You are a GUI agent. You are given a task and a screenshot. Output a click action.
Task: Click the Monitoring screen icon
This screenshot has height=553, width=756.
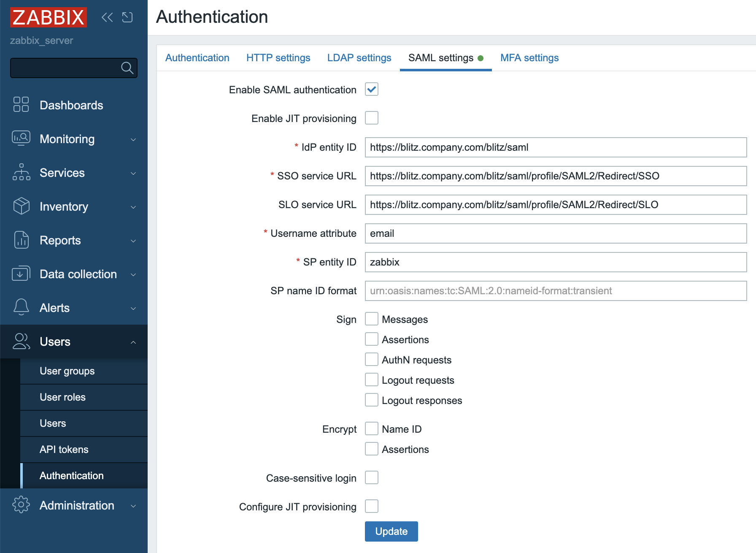tap(21, 138)
